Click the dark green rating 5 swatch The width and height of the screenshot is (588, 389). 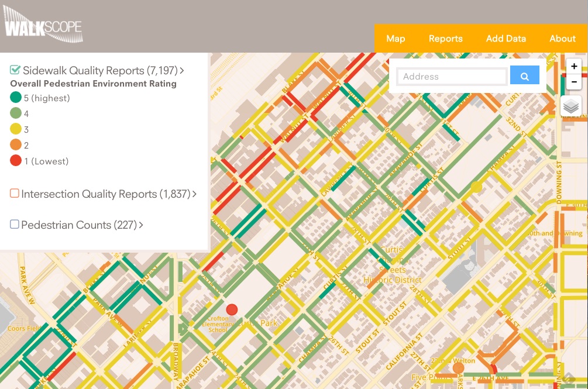(x=16, y=98)
